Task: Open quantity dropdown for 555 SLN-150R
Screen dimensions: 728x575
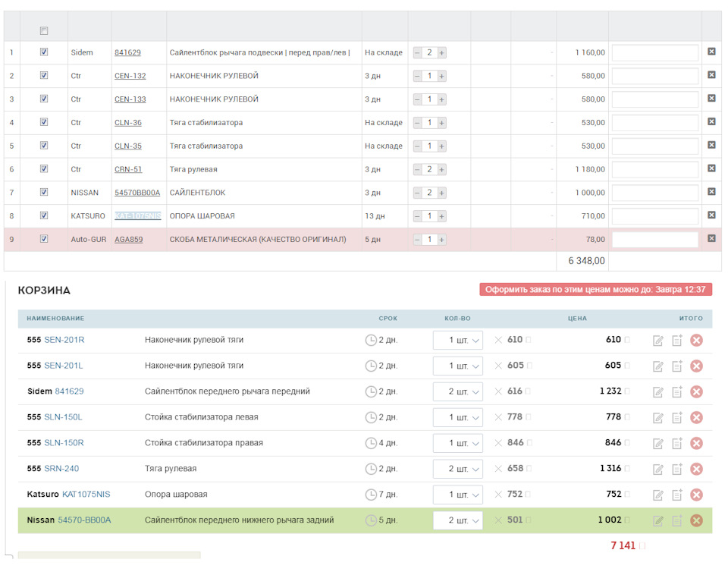Action: click(x=458, y=443)
